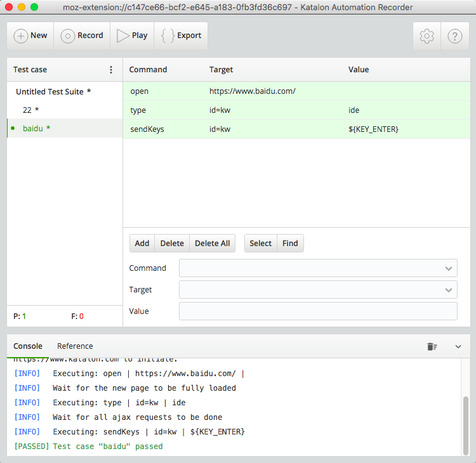476x463 pixels.
Task: Click the Select target button
Action: point(260,244)
